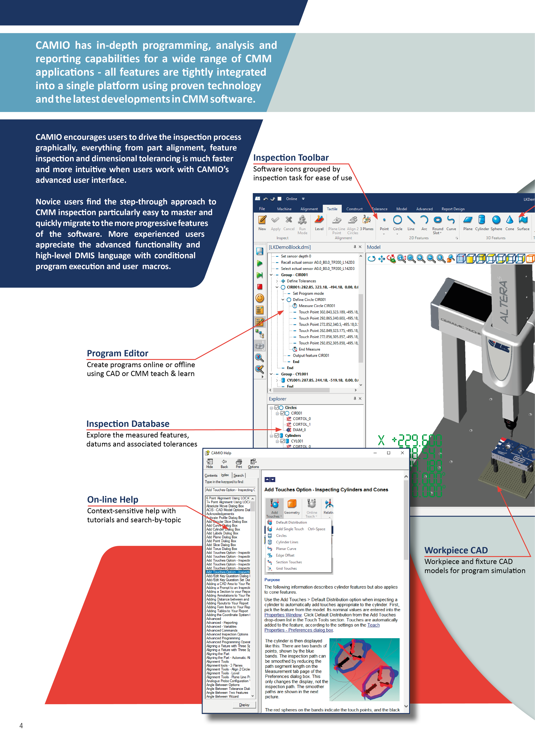The width and height of the screenshot is (535, 756).
Task: Choose Grid Touches in Add Touches menu
Action: [x=286, y=568]
